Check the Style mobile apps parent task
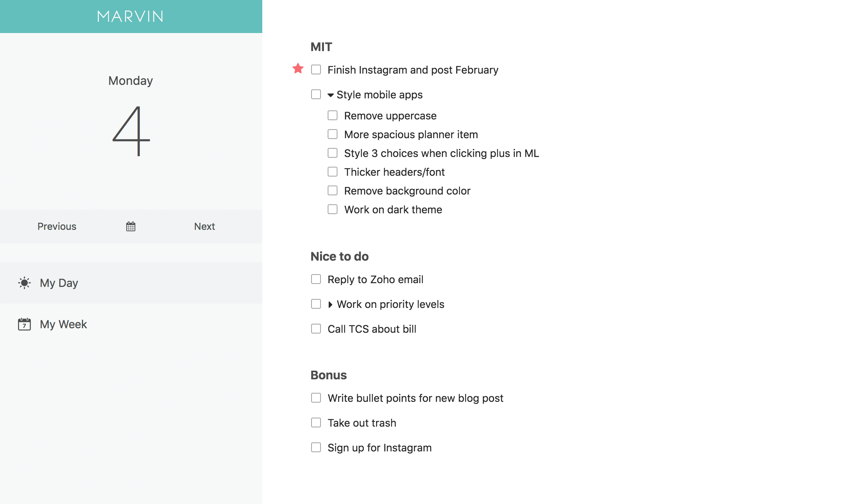The image size is (862, 504). click(x=316, y=94)
